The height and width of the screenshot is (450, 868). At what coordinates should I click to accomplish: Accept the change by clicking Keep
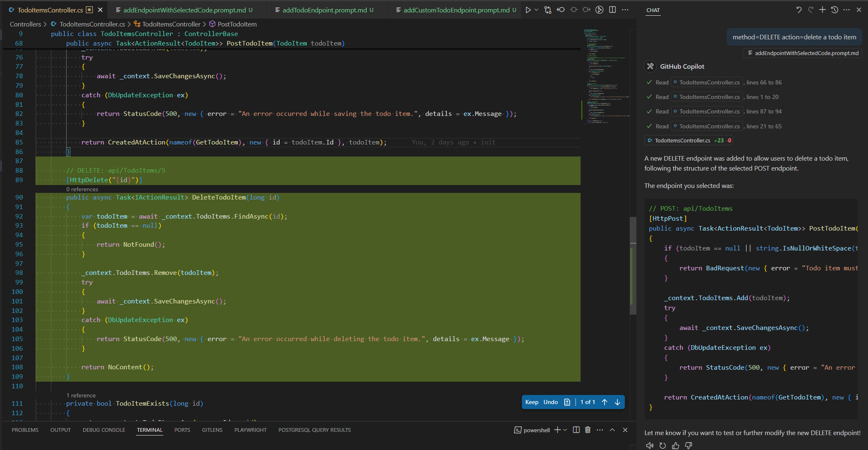pyautogui.click(x=532, y=402)
